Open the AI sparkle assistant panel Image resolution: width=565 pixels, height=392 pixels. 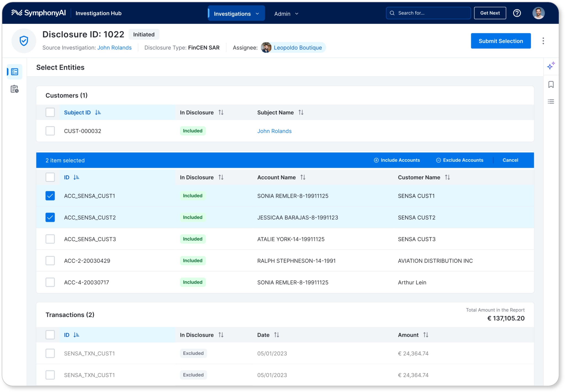tap(551, 66)
